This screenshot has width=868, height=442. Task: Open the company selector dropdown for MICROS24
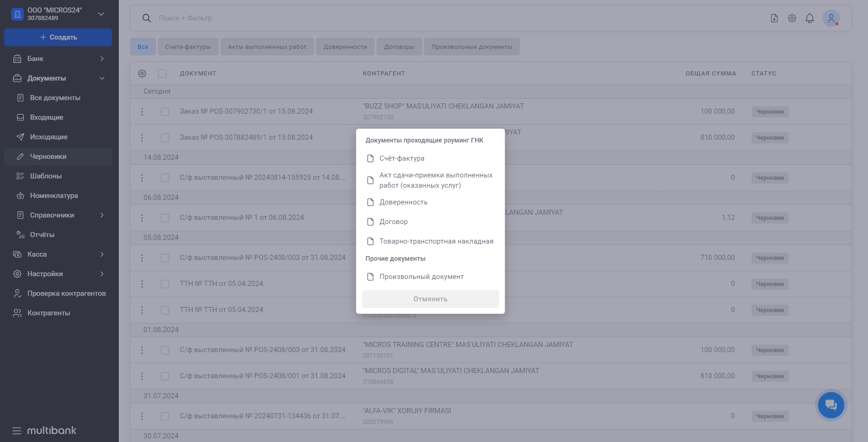click(x=101, y=14)
